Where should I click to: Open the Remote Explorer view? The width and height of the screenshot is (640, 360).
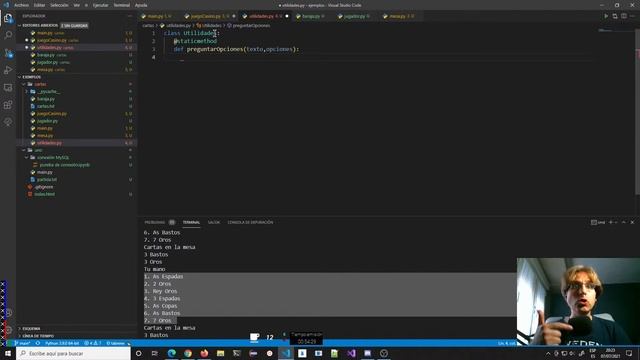[8, 87]
